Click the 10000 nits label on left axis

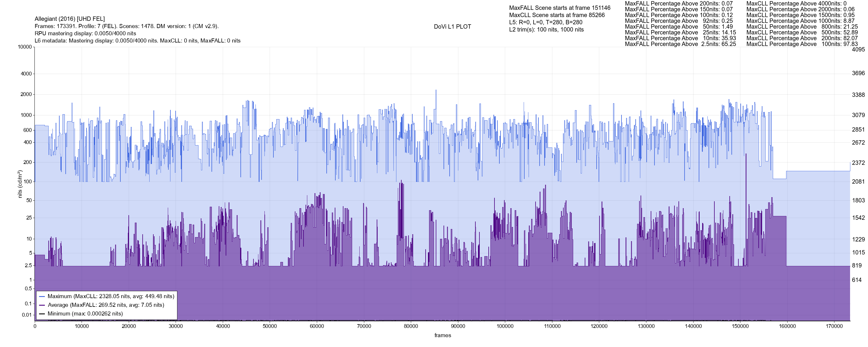click(25, 47)
